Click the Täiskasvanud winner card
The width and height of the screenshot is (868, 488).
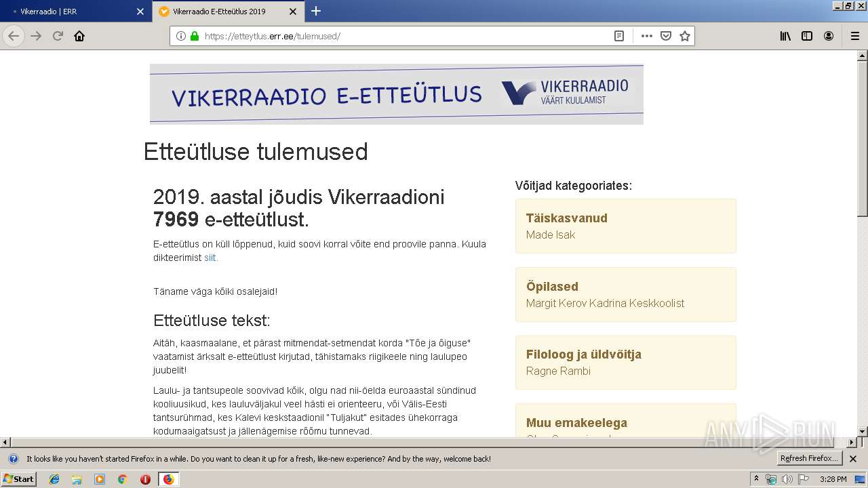625,226
